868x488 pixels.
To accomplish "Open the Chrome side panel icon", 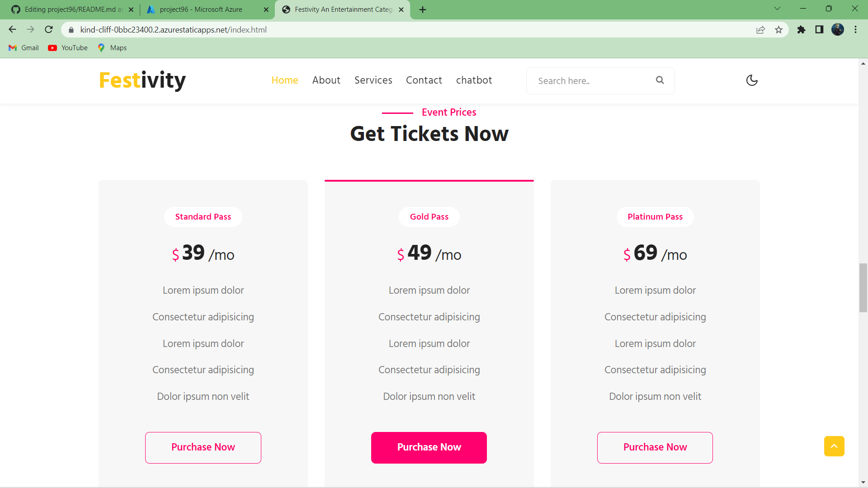I will 819,30.
